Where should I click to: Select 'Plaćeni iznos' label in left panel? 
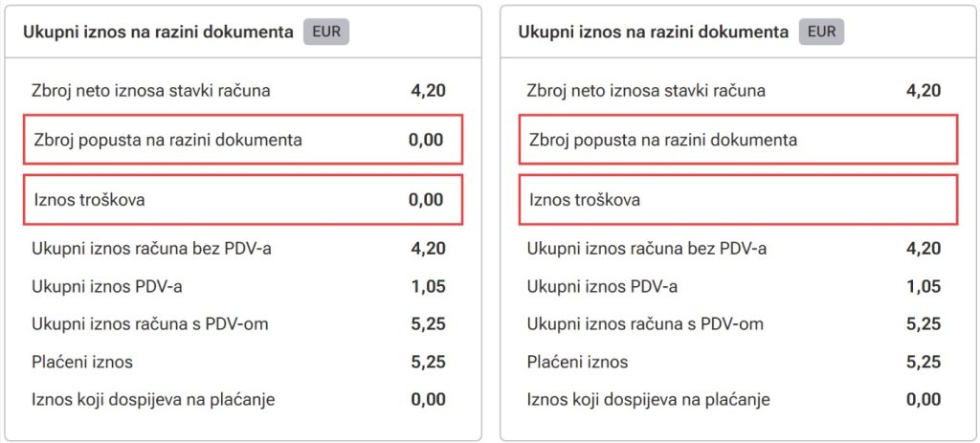tap(82, 362)
